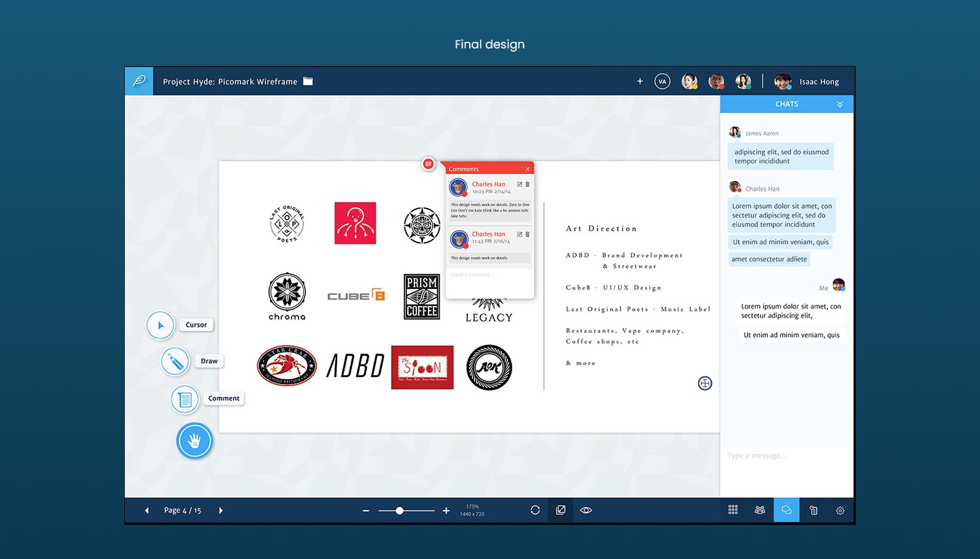
Task: Open the project folder icon
Action: (308, 81)
